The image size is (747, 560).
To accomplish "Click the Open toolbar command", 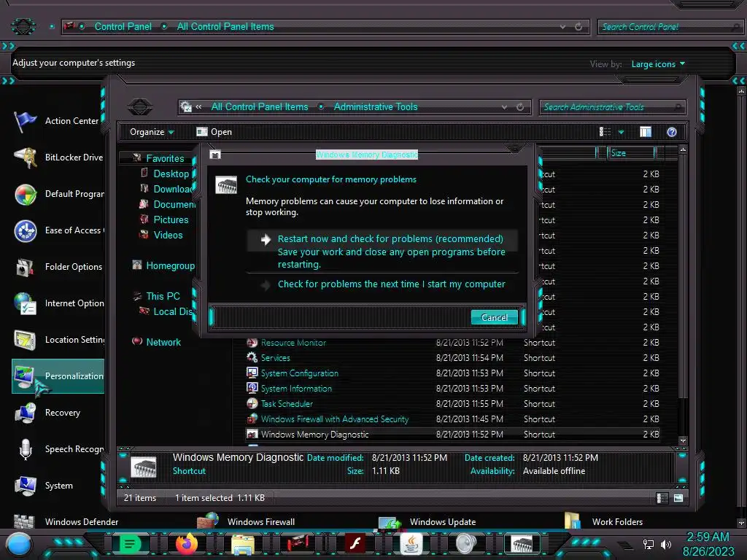I will tap(214, 132).
